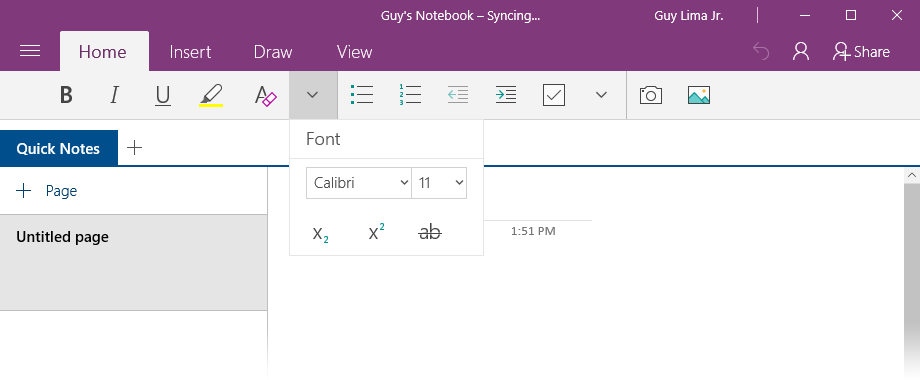Collapse the Font formatting dropdown arrow
920x380 pixels.
point(313,95)
